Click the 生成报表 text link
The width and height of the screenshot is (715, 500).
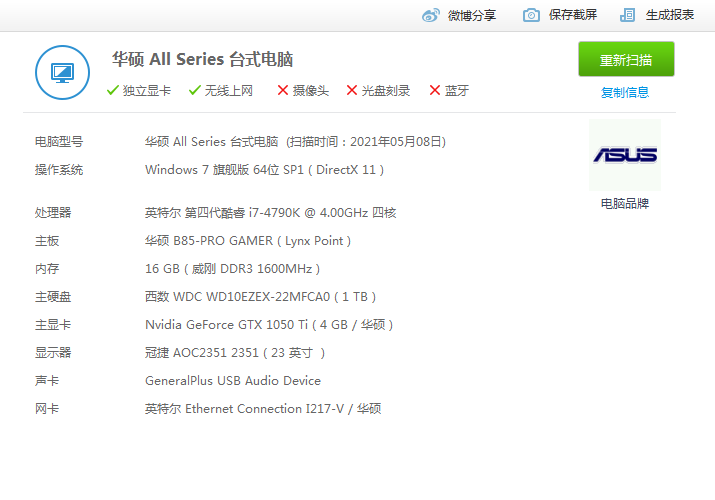pyautogui.click(x=670, y=15)
